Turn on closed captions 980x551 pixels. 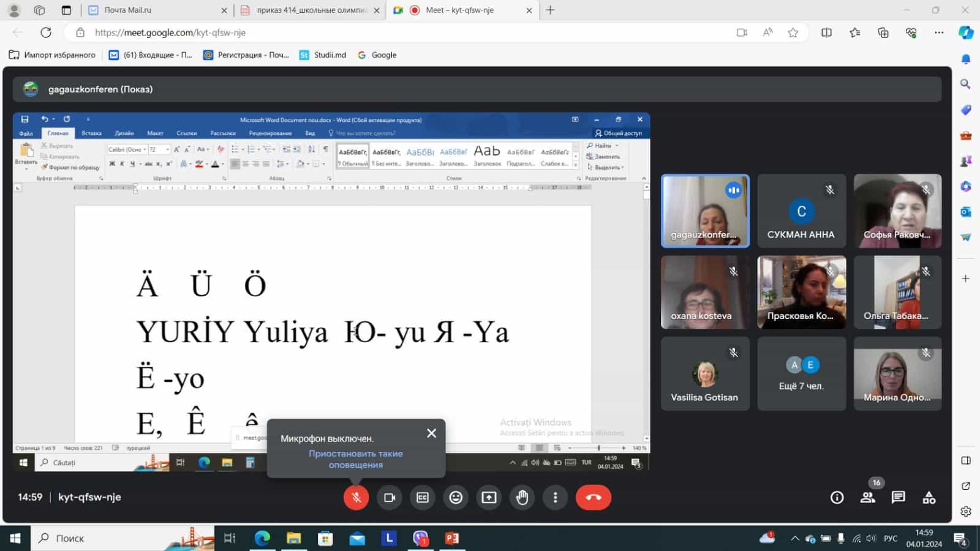(x=423, y=498)
